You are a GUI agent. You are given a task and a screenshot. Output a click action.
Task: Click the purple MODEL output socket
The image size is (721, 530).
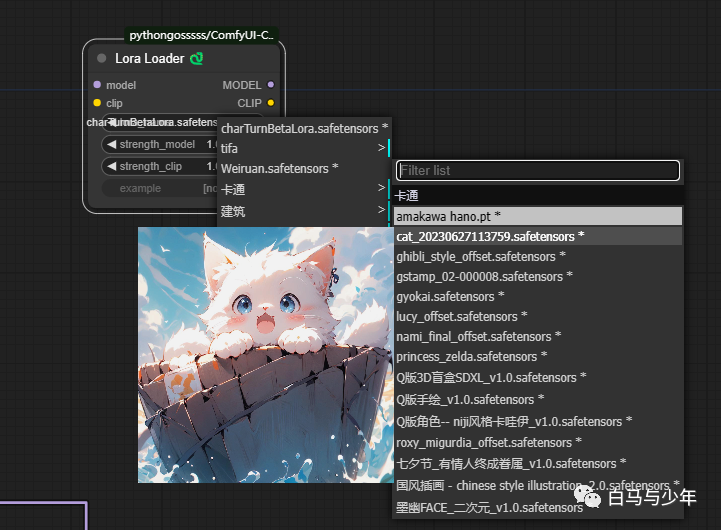pyautogui.click(x=271, y=85)
